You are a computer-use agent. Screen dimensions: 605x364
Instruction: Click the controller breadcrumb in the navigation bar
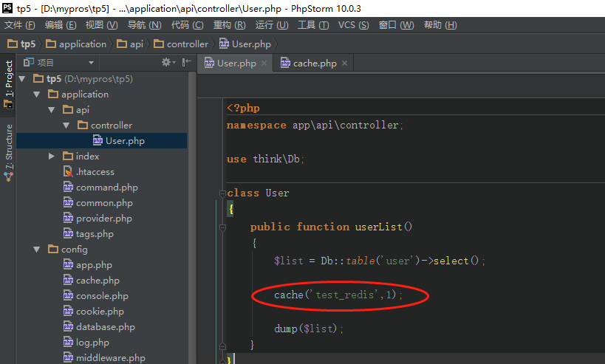[x=181, y=44]
